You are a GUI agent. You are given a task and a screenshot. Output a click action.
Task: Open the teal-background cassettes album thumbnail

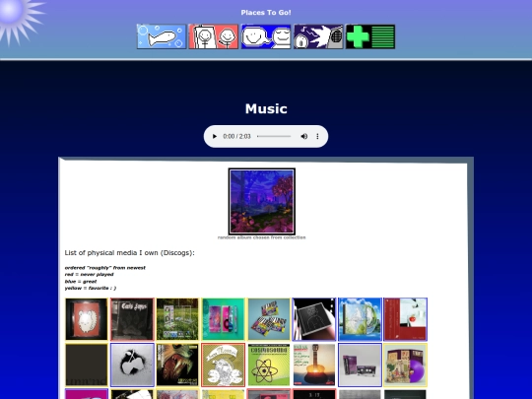click(x=224, y=319)
